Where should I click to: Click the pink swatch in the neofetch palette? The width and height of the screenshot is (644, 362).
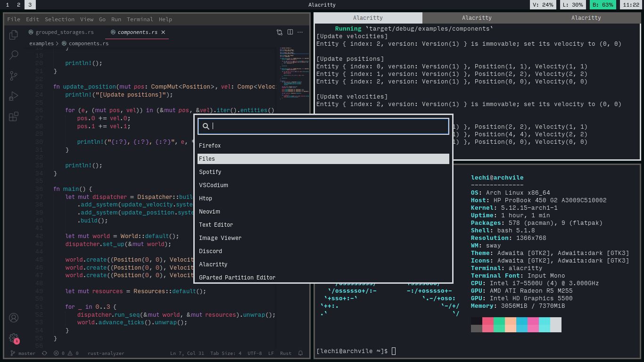[x=534, y=325]
